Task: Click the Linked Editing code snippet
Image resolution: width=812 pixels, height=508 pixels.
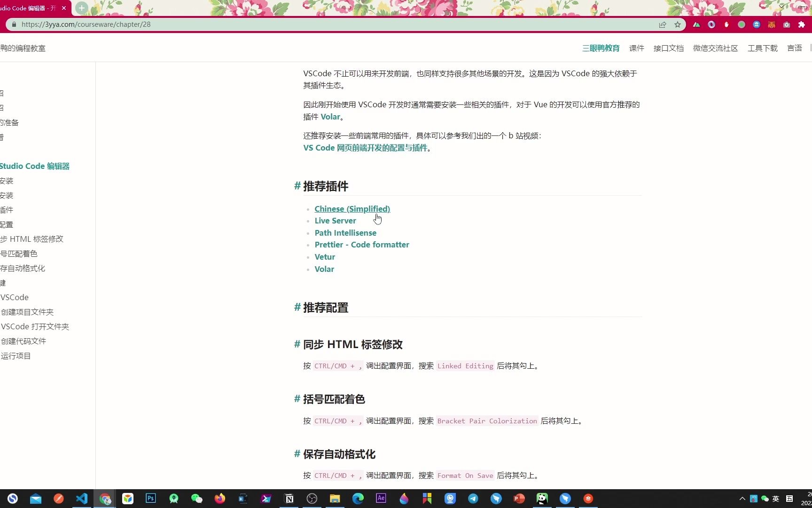Action: [x=465, y=366]
